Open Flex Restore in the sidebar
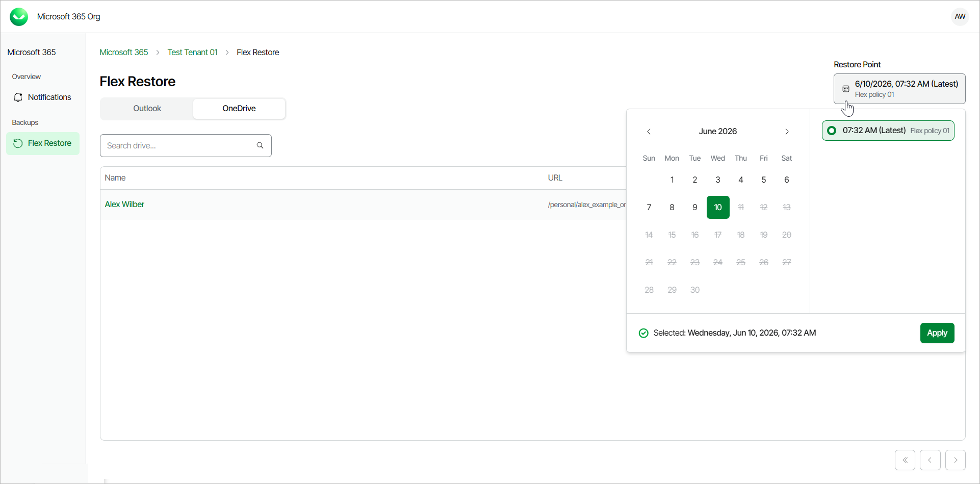This screenshot has height=484, width=980. point(43,143)
